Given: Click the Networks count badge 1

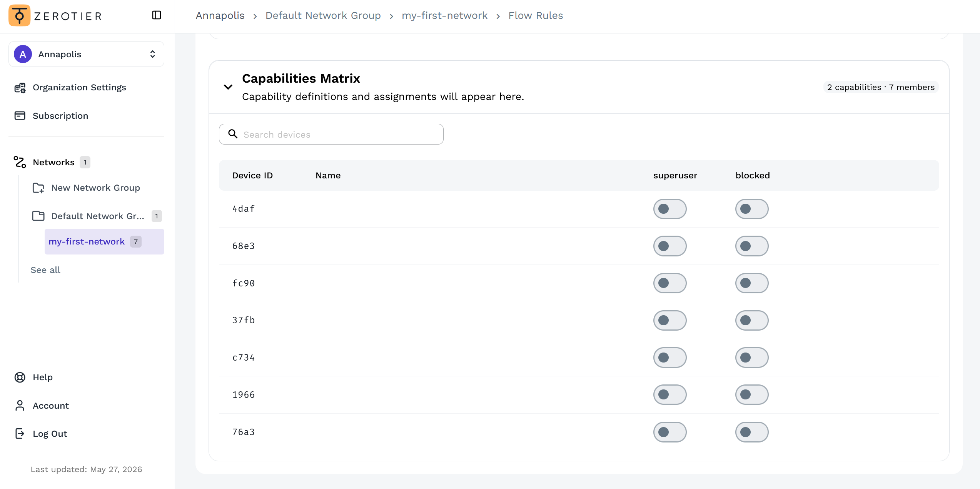Looking at the screenshot, I should click(x=85, y=162).
